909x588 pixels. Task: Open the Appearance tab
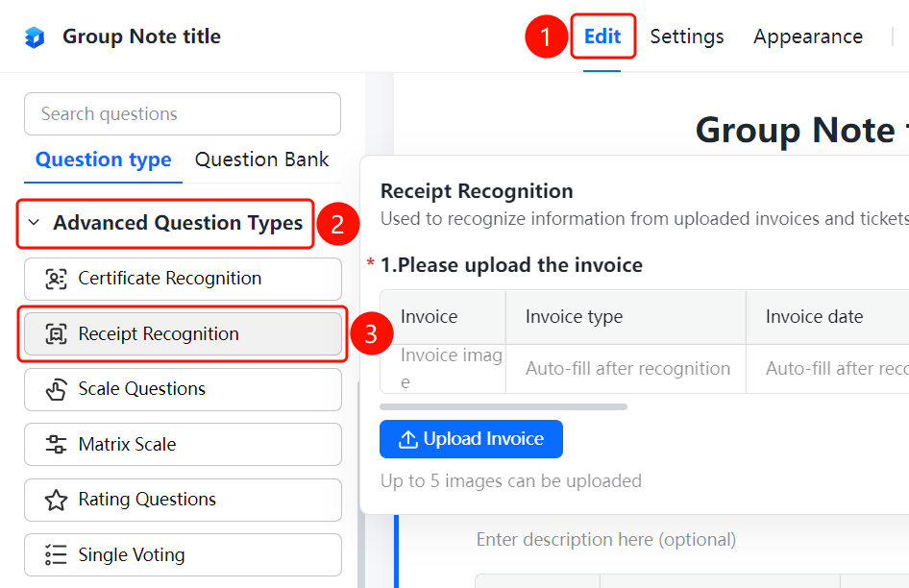[808, 37]
